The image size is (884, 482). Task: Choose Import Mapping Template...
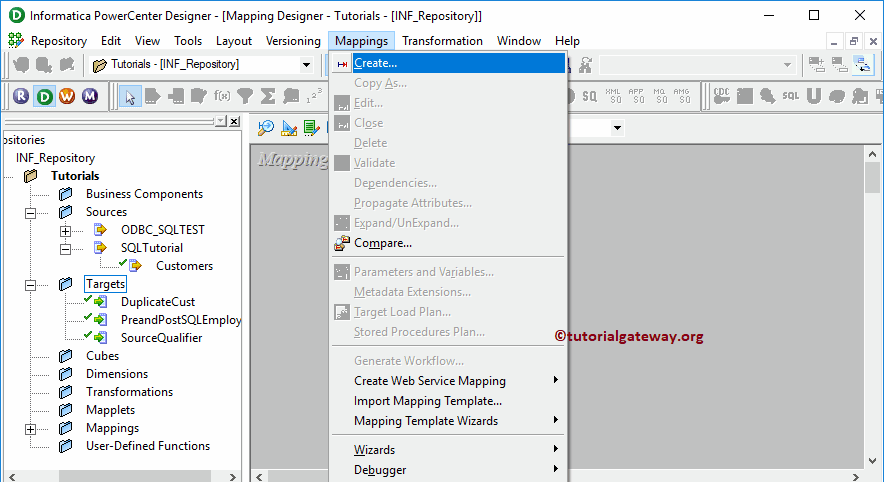pyautogui.click(x=449, y=401)
